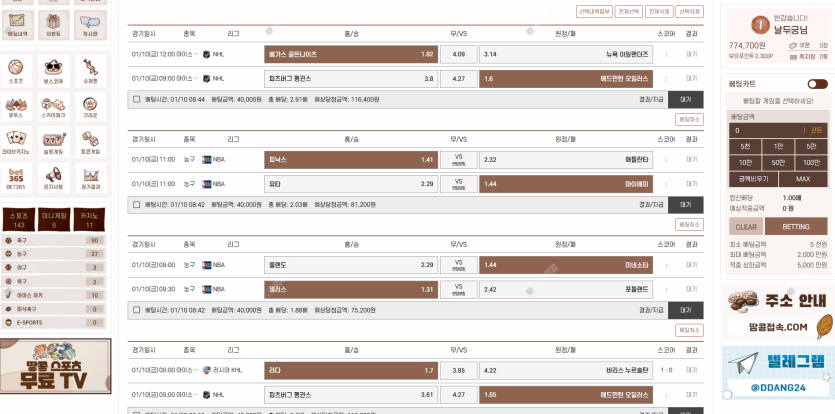Image resolution: width=835 pixels, height=414 pixels.
Task: Check the box for the 81,200원 bet slip
Action: coord(136,204)
